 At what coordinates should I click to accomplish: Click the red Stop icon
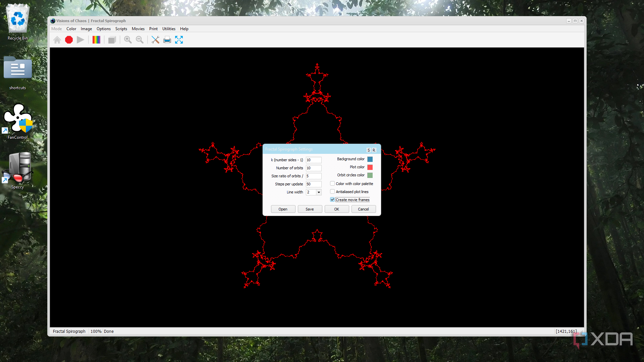69,40
